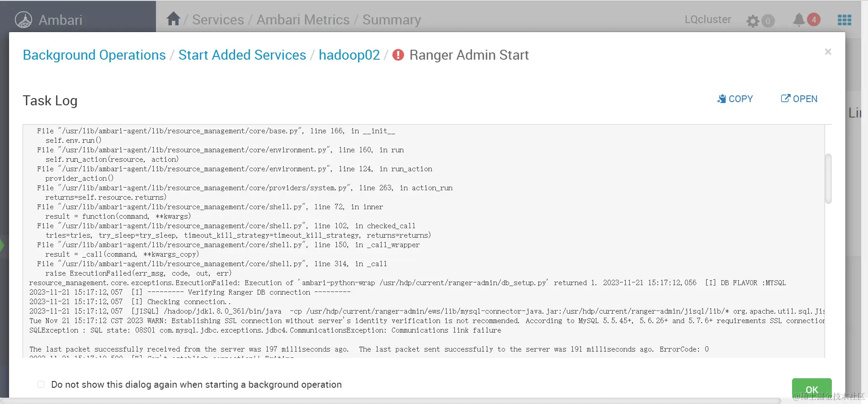Select Ambari Metrics in top breadcrumb
Screen dimensions: 868x404
(303, 20)
